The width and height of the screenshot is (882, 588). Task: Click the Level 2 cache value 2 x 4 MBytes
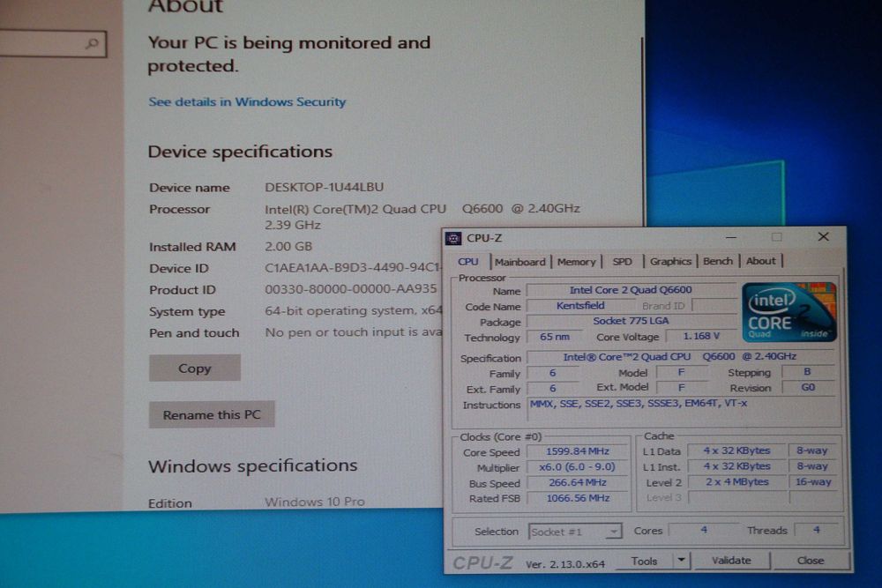(737, 481)
